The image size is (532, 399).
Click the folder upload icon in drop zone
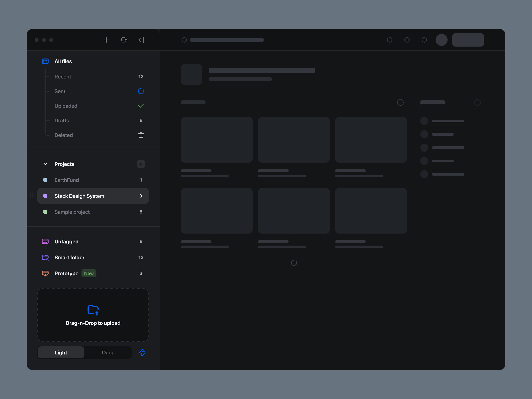point(93,310)
